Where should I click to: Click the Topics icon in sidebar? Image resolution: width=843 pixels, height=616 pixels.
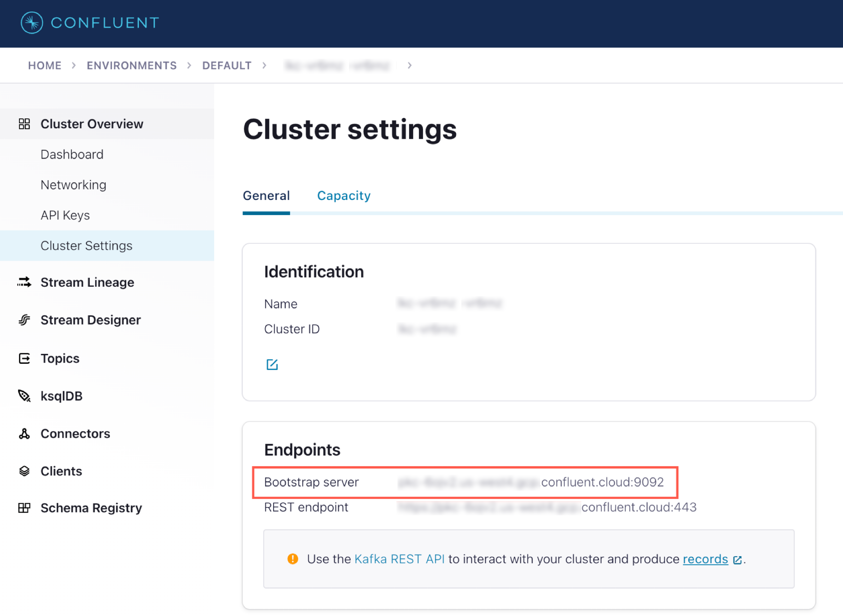point(24,358)
